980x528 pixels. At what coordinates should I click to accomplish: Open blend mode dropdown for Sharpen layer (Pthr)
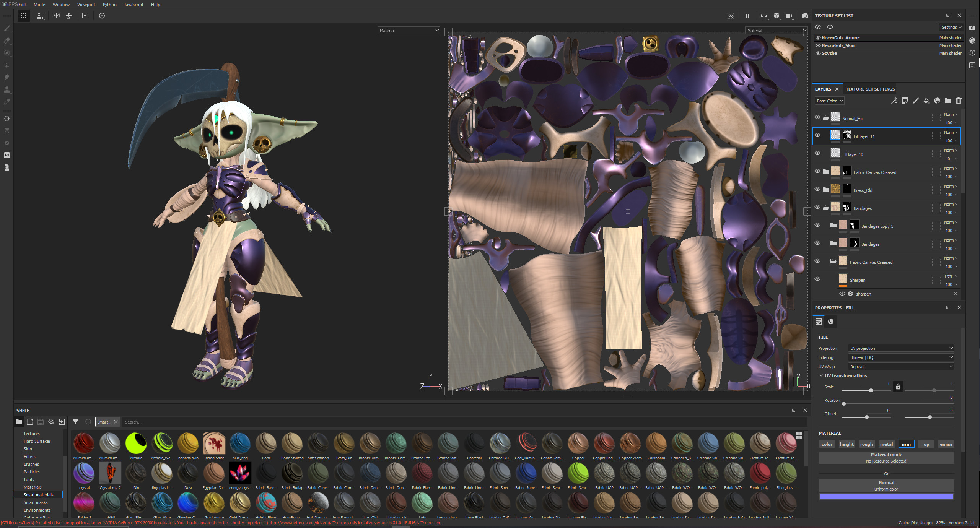(951, 276)
